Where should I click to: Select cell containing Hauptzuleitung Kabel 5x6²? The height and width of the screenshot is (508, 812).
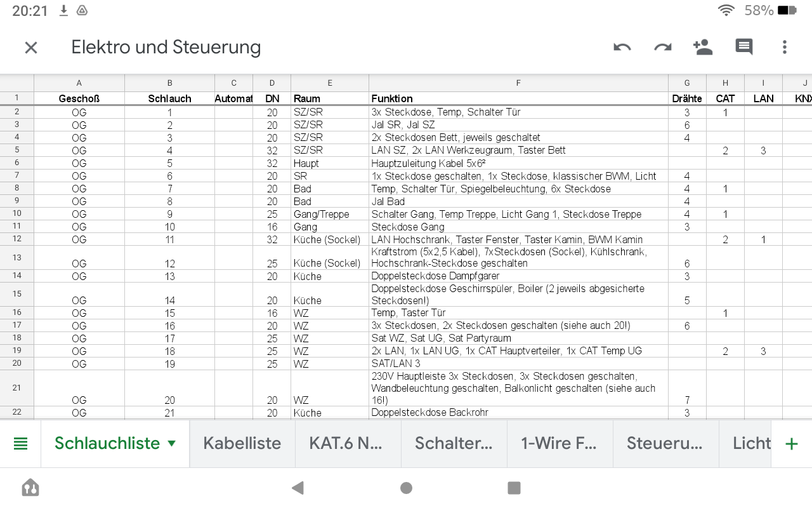(518, 163)
